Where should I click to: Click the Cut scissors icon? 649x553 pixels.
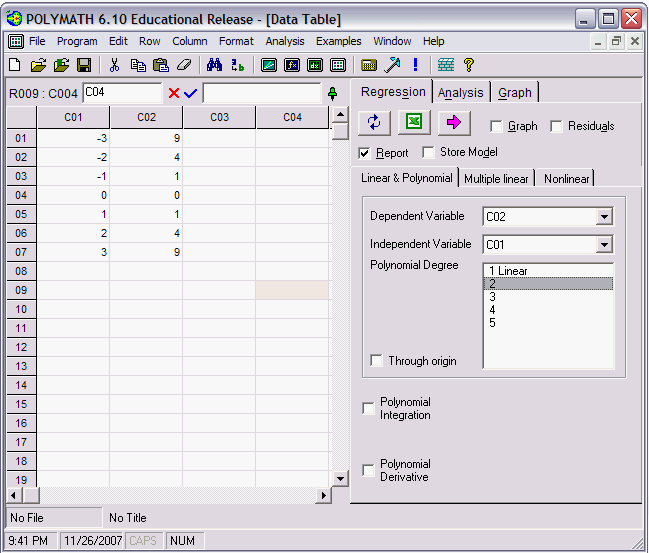(115, 65)
